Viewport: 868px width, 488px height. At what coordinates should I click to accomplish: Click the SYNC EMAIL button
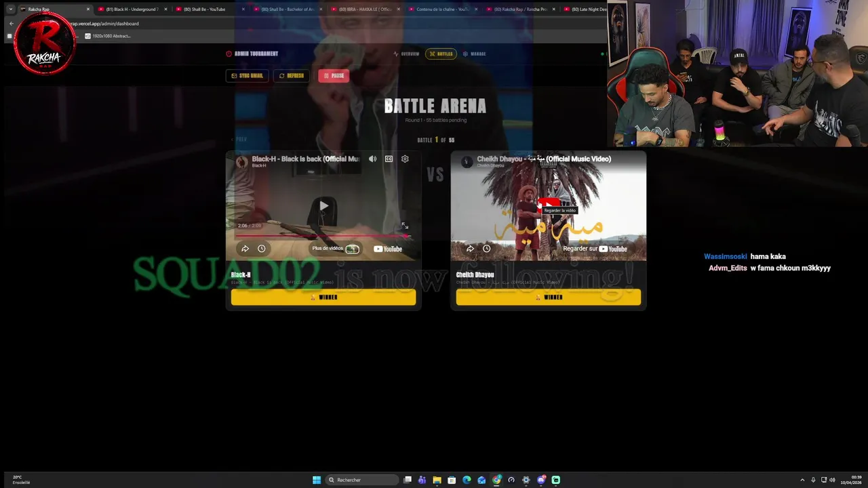[x=248, y=76]
